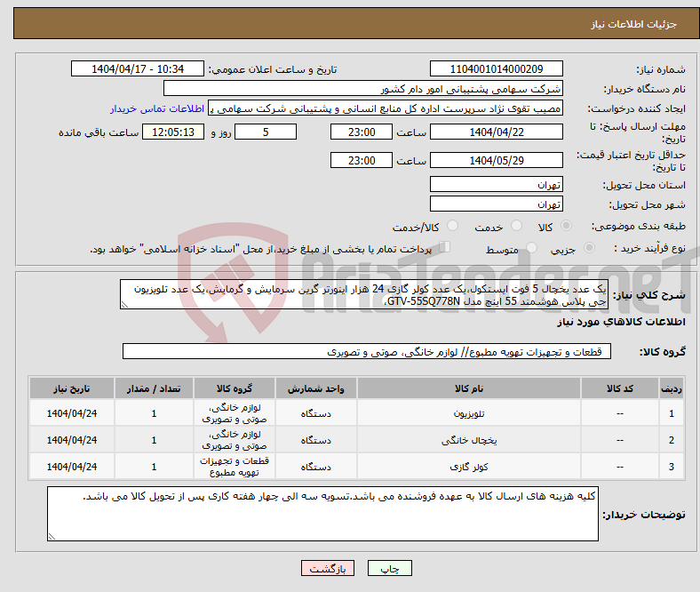Click the تعداد / مقدار column header

154,388
